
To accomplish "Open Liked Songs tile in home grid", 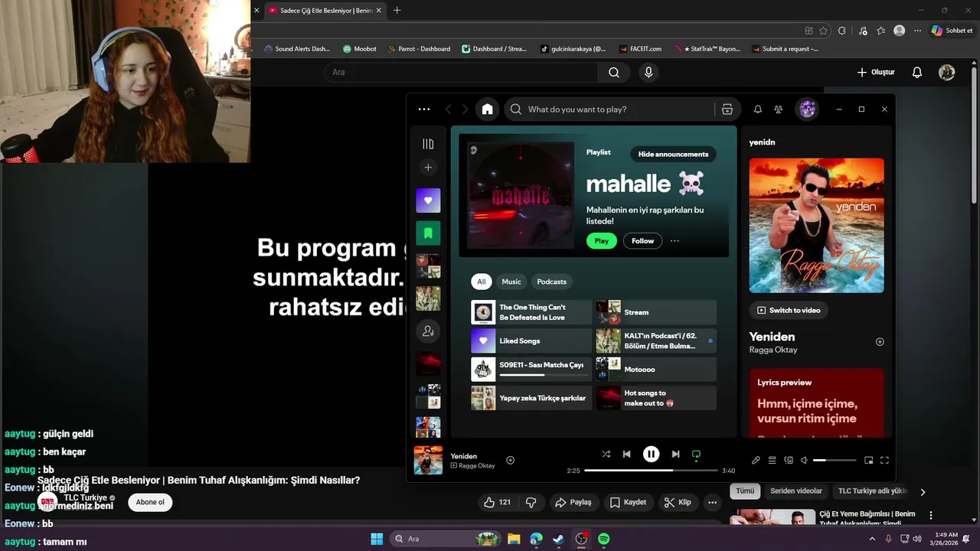I will (531, 341).
